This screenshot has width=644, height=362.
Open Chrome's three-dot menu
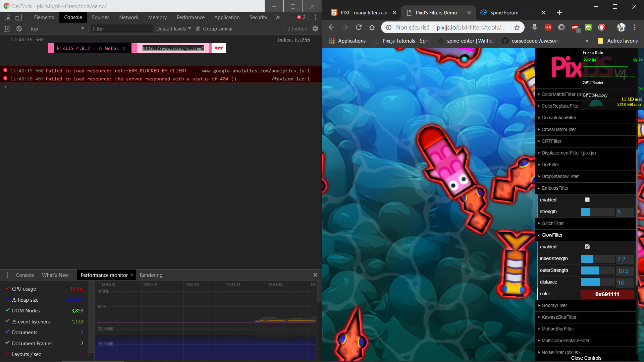(x=635, y=27)
